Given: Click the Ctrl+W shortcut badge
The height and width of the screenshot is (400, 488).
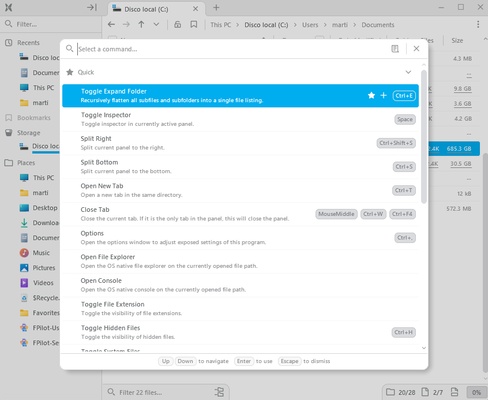Looking at the screenshot, I should (373, 214).
